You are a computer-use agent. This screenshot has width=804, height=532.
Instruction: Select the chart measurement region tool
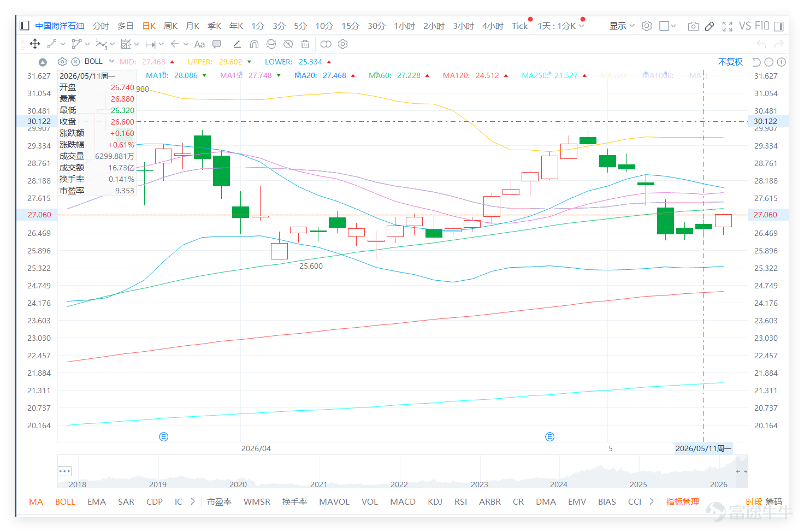(x=126, y=44)
